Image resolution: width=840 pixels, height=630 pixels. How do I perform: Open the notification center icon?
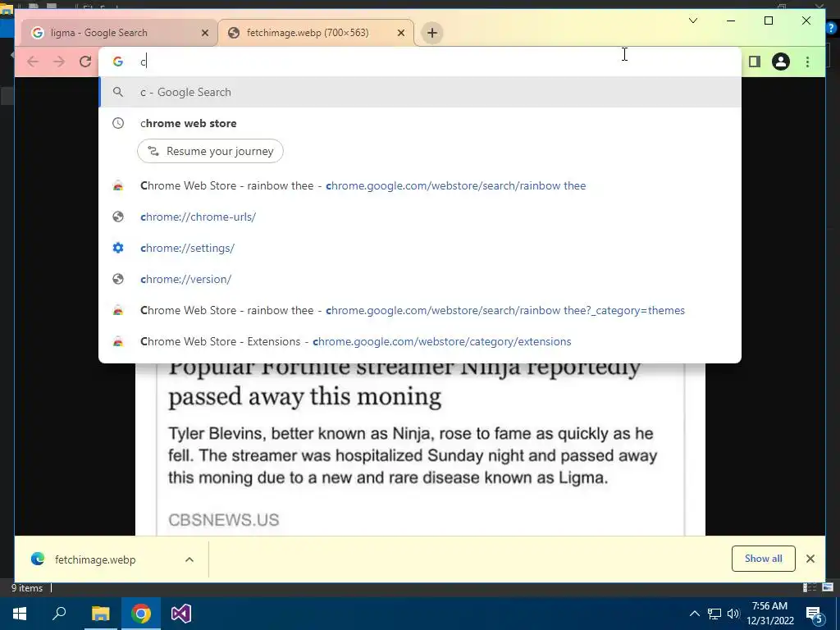[x=815, y=614]
